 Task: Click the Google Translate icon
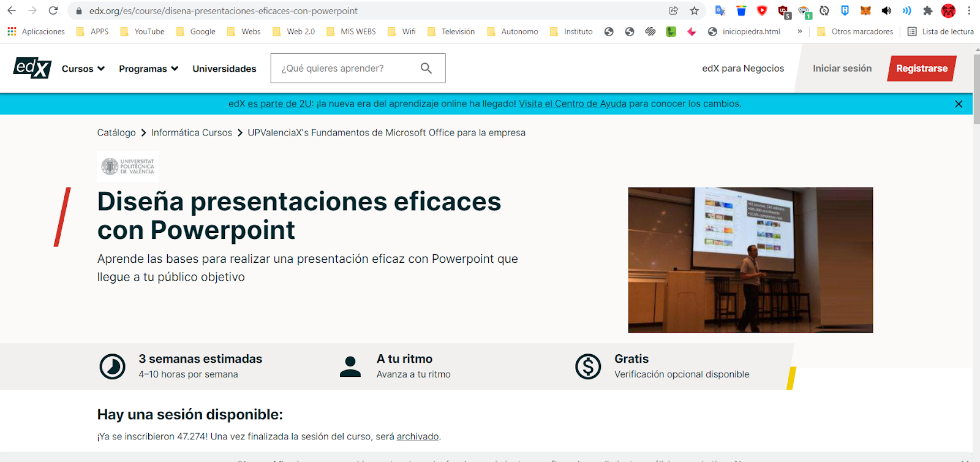coord(720,10)
